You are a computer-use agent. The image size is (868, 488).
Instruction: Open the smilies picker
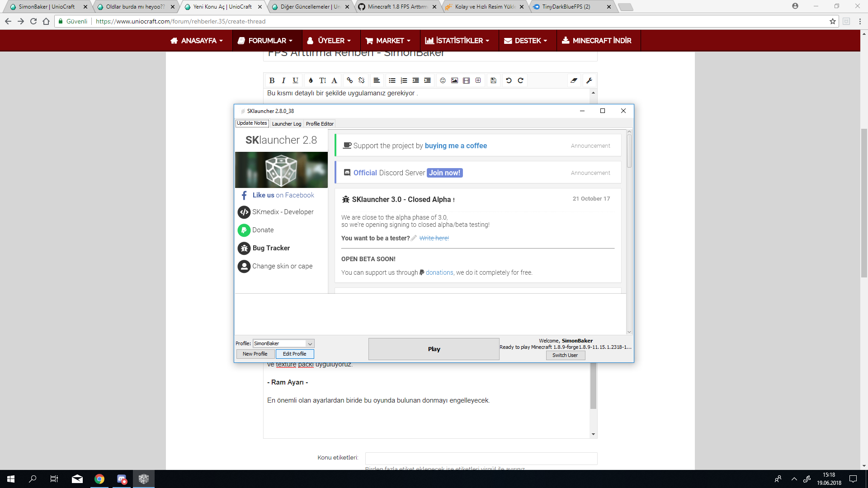443,80
